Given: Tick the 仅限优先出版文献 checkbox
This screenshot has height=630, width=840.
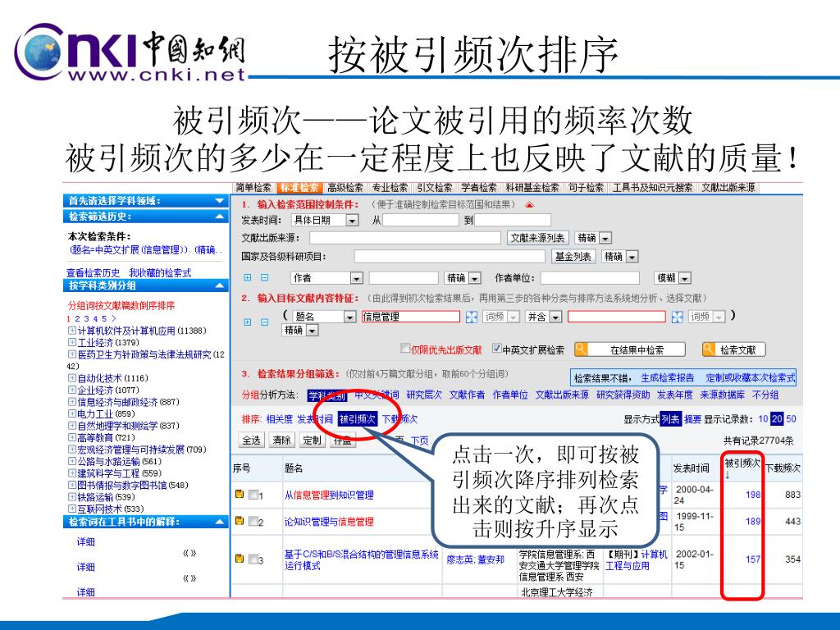Looking at the screenshot, I should click(405, 348).
